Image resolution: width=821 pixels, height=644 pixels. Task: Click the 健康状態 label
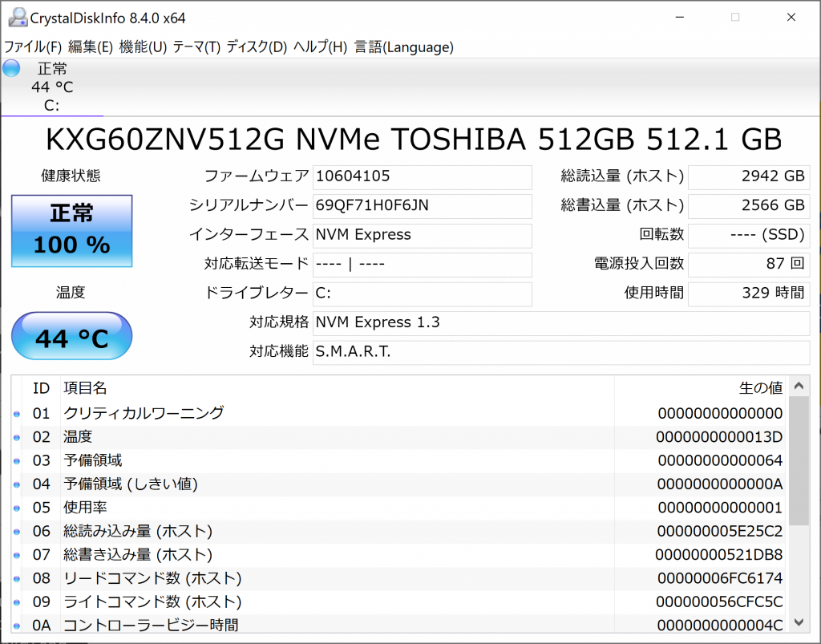coord(71,176)
